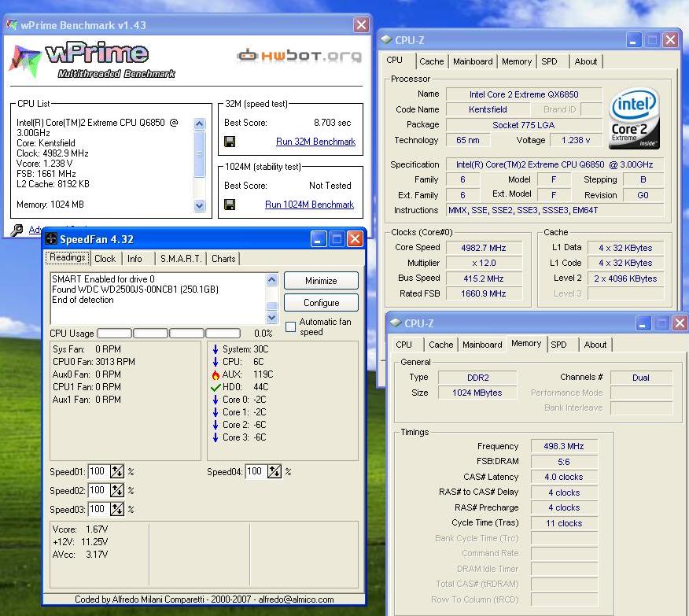Open SPD tab in lower CPU-Z window
The width and height of the screenshot is (689, 616).
point(559,345)
